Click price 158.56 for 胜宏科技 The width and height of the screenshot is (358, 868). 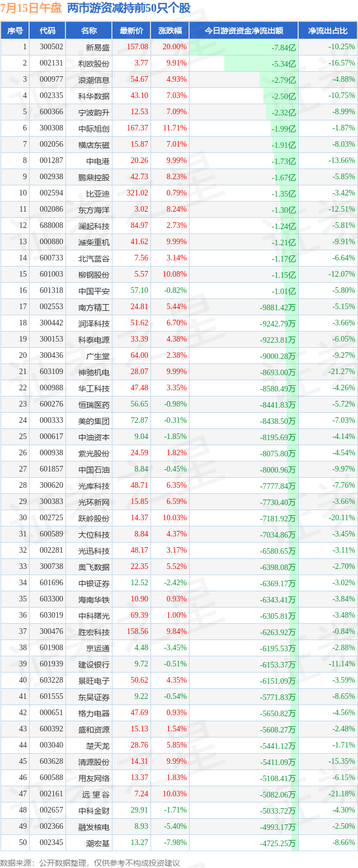(x=138, y=632)
